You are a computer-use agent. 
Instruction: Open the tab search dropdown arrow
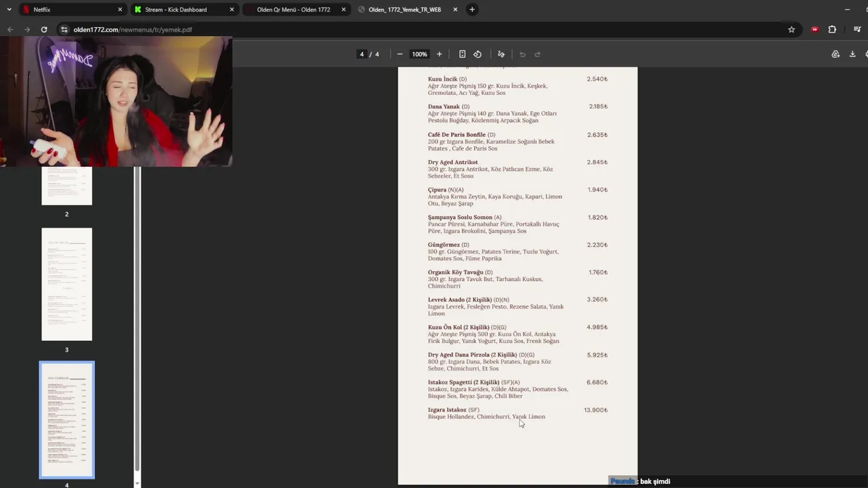point(9,9)
